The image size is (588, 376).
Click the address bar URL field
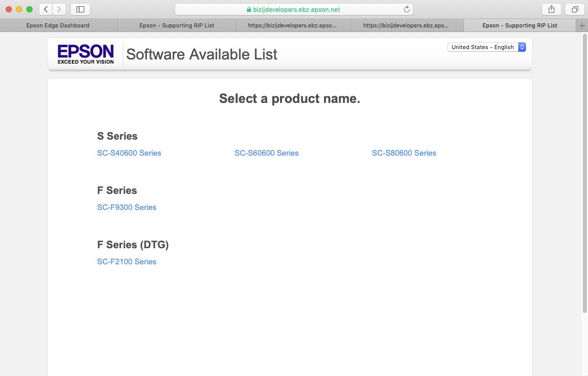coord(293,9)
